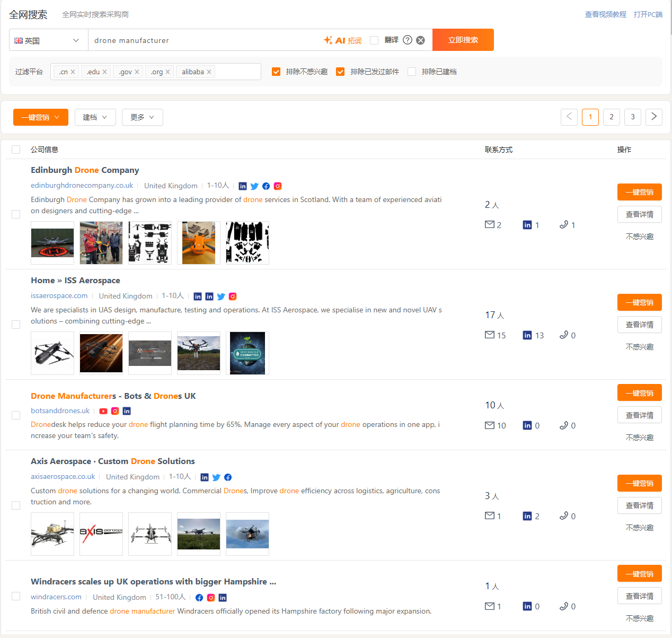Click the 立即搜索 search button
672x638 pixels.
[x=463, y=40]
